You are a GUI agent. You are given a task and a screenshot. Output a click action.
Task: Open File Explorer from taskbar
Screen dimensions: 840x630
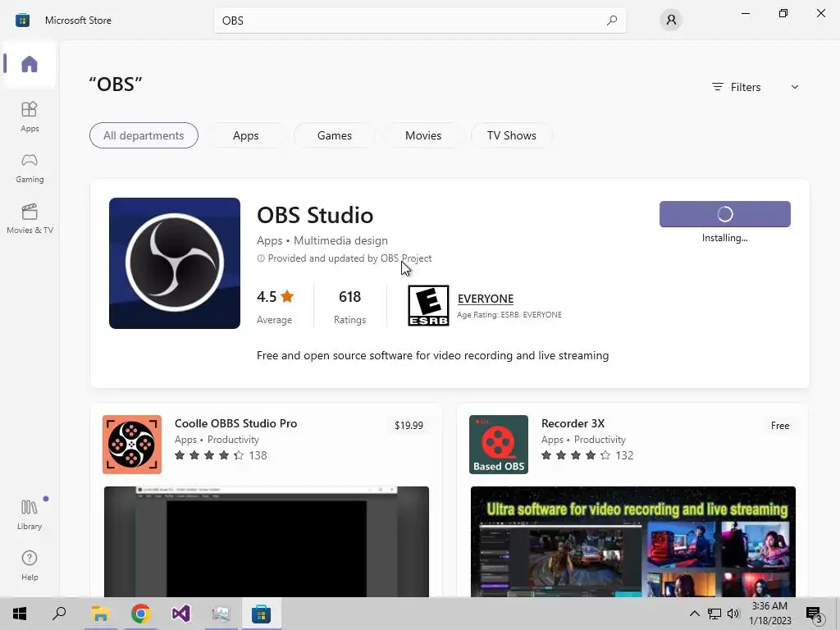click(x=100, y=614)
